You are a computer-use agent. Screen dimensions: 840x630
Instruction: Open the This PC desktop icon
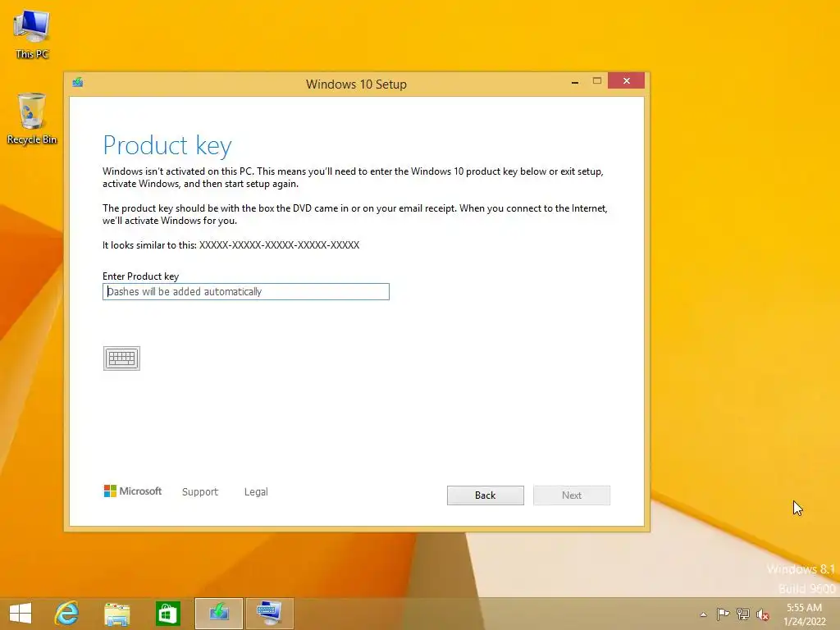point(32,34)
